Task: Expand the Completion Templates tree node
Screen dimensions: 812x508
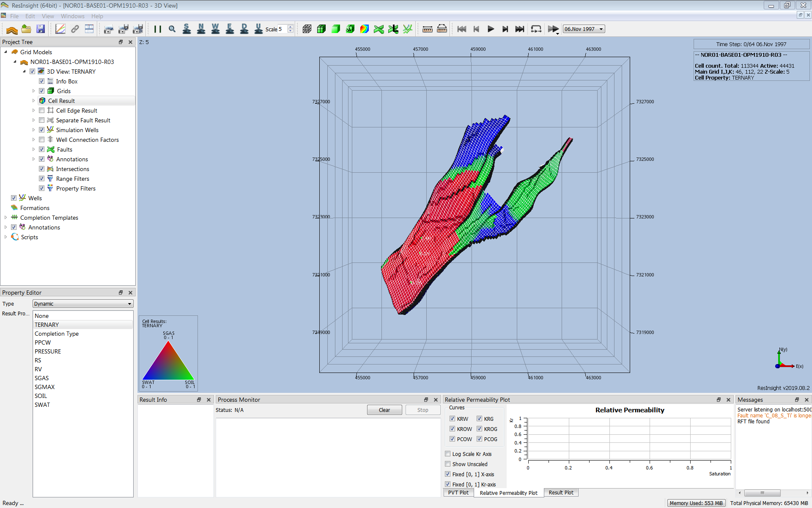Action: pos(5,218)
